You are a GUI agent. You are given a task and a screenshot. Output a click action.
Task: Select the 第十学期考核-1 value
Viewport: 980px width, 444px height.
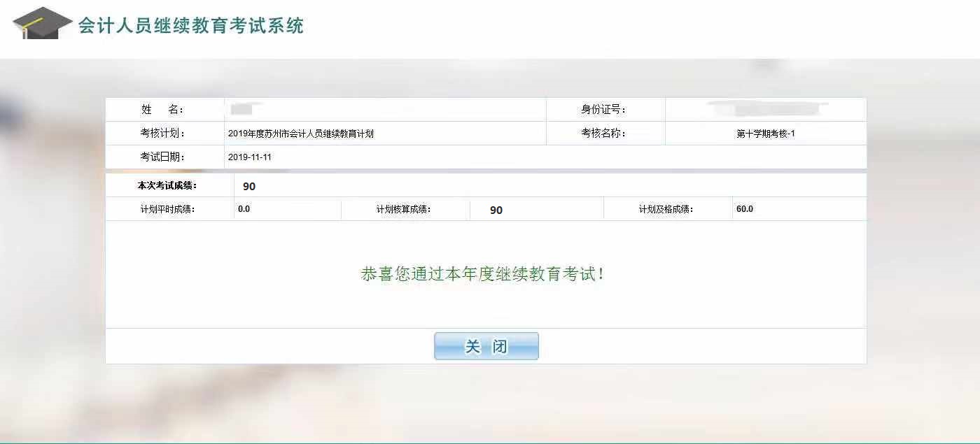tap(765, 134)
